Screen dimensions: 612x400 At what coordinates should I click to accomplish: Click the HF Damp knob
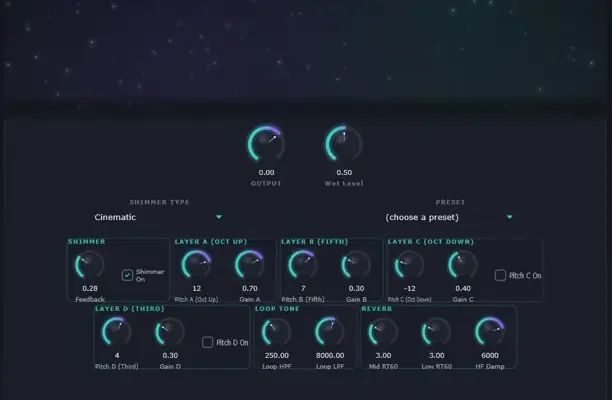(x=490, y=332)
